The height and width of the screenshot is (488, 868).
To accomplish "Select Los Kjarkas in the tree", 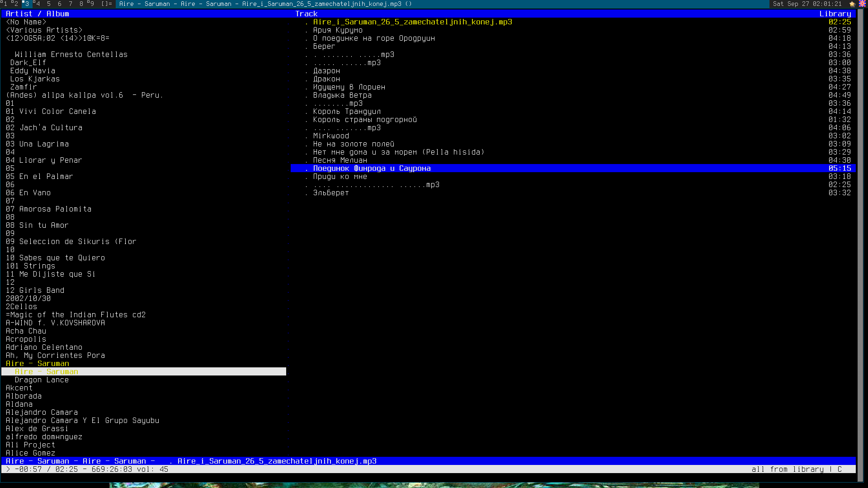I will tap(35, 79).
